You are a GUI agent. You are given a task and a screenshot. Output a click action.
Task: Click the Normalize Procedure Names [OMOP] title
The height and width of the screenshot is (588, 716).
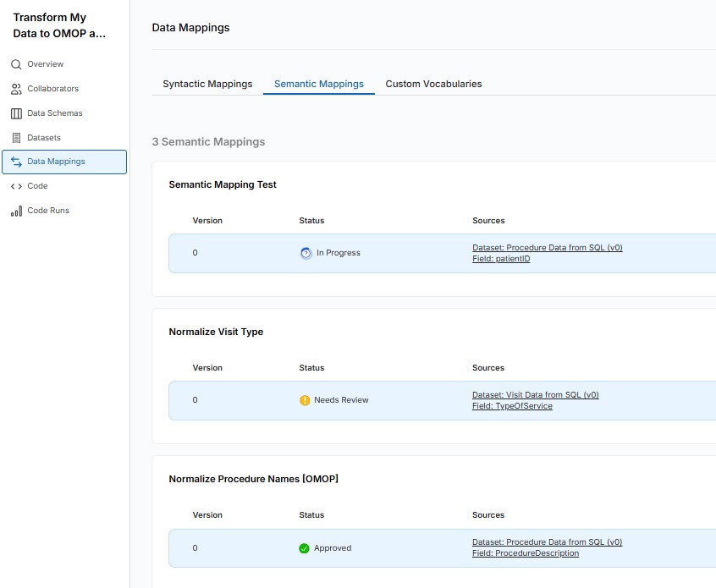point(253,479)
